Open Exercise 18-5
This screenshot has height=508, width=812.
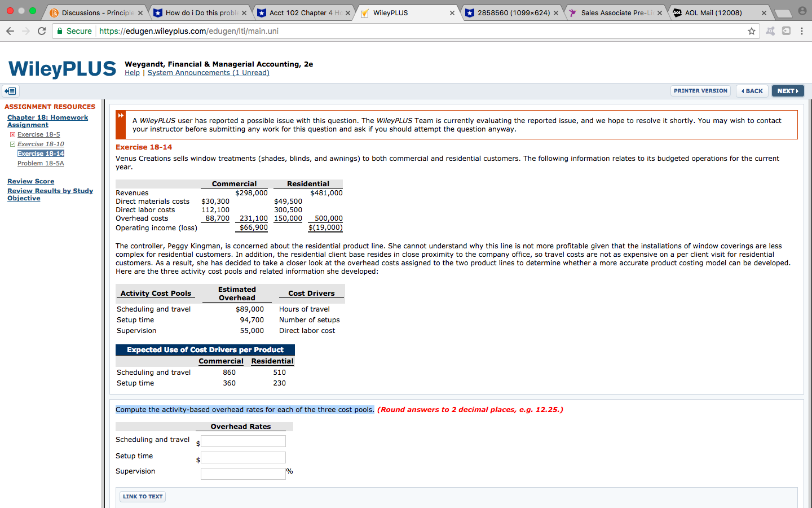(38, 134)
